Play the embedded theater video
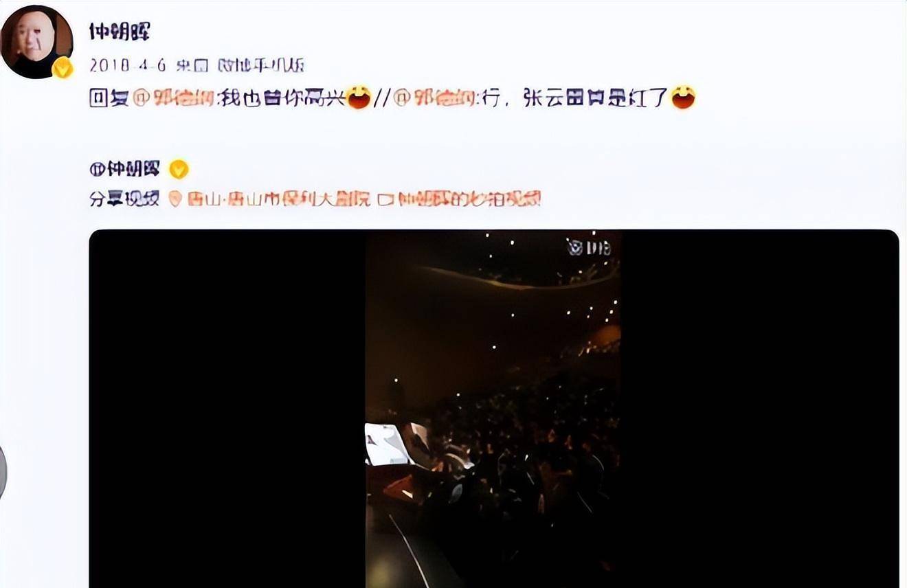Screen dimensions: 907x588 [493, 409]
